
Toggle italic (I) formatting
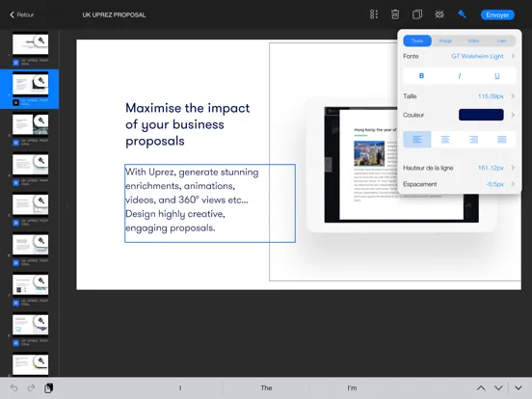tap(460, 76)
